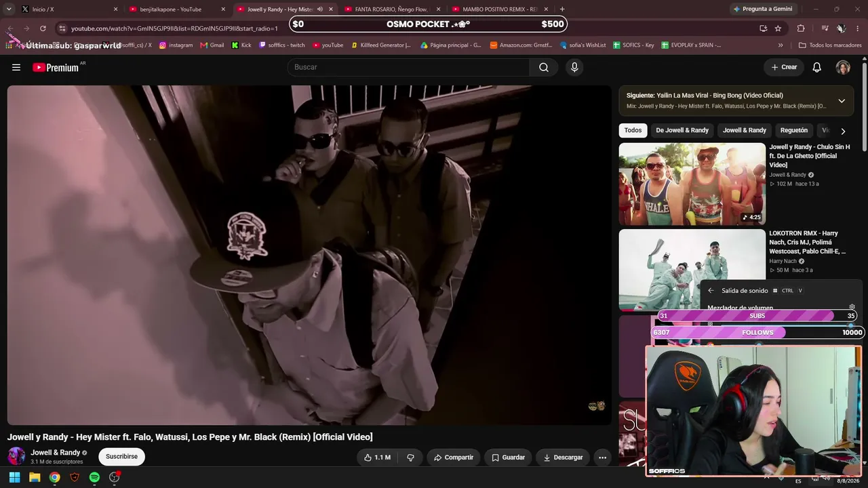The width and height of the screenshot is (868, 488).
Task: Open OBS Studio from taskbar
Action: point(115,477)
